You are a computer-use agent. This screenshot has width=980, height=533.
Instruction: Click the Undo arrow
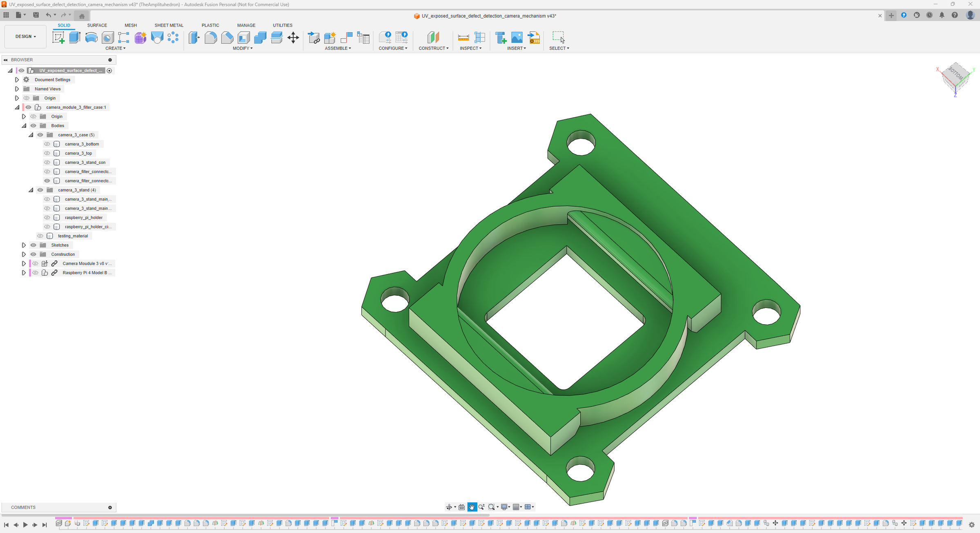[x=49, y=15]
